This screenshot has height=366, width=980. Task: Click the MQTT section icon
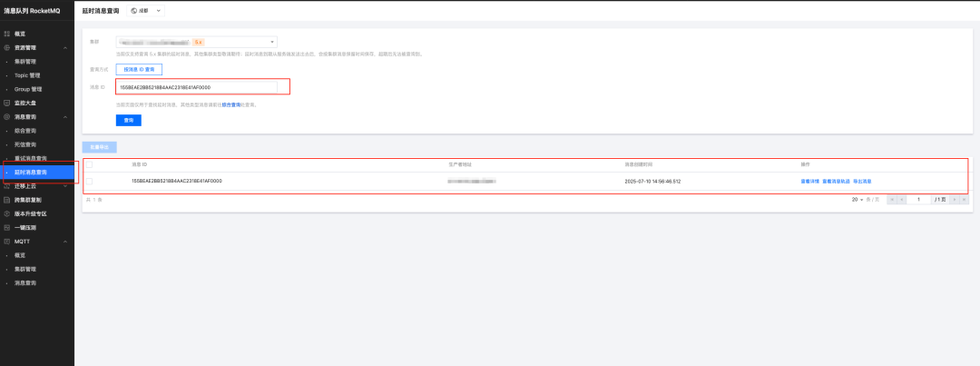[x=7, y=242]
